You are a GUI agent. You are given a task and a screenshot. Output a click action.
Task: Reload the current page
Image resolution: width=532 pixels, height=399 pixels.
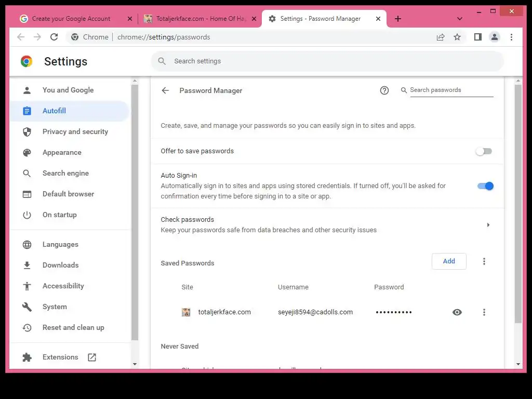pyautogui.click(x=54, y=37)
